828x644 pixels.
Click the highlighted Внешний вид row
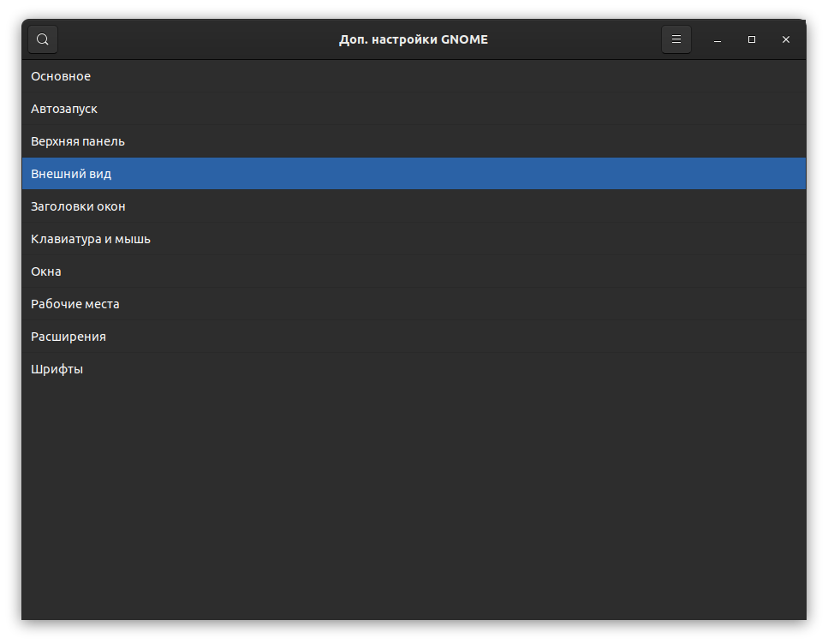click(71, 174)
